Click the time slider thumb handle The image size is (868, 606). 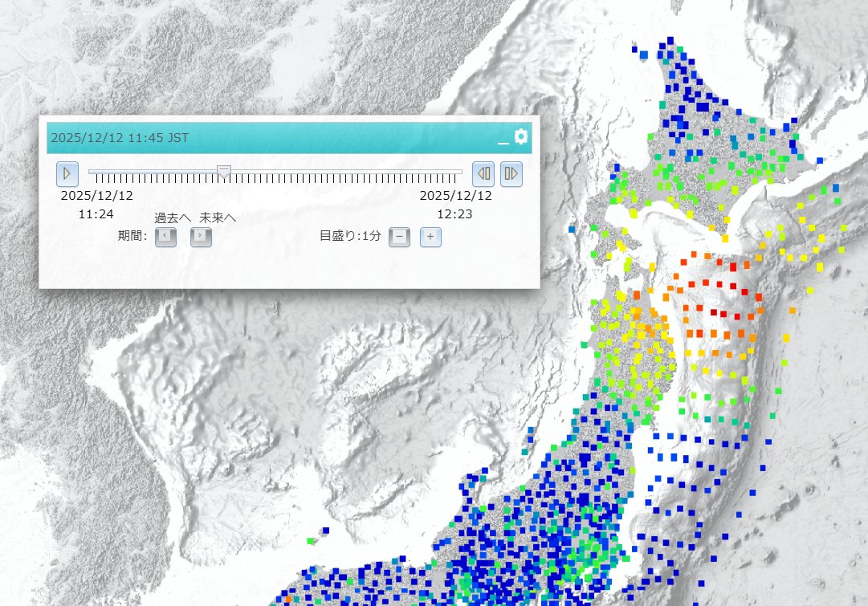click(224, 172)
